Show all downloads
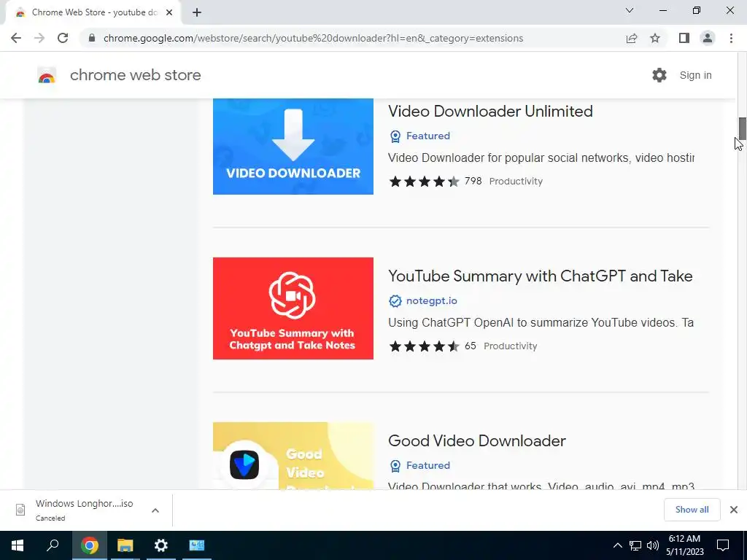The height and width of the screenshot is (560, 747). coord(692,510)
